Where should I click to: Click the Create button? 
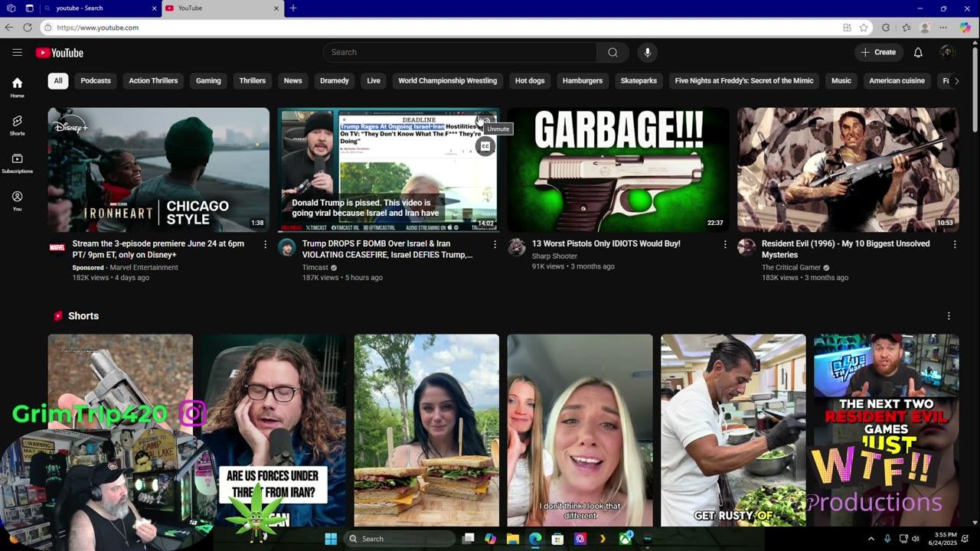tap(878, 52)
